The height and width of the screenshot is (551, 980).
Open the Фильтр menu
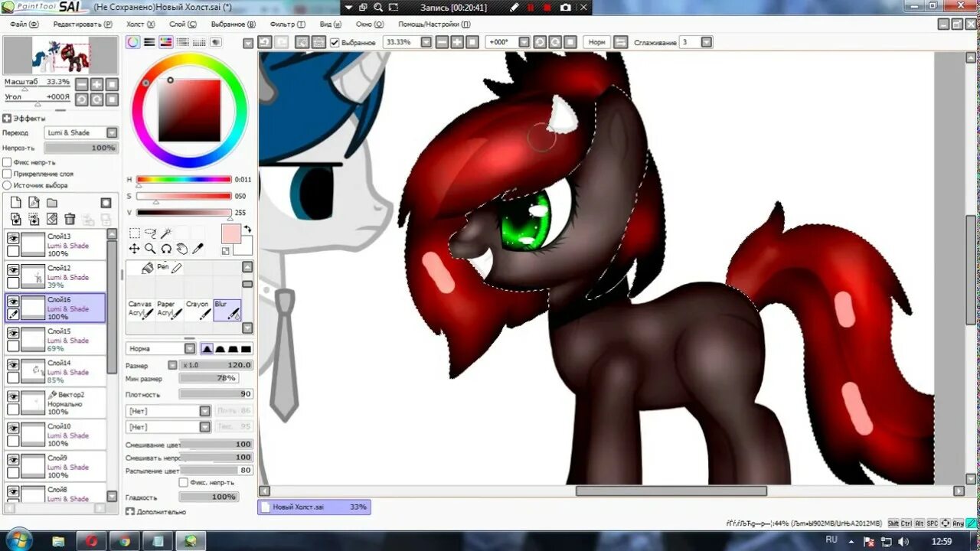(x=288, y=24)
